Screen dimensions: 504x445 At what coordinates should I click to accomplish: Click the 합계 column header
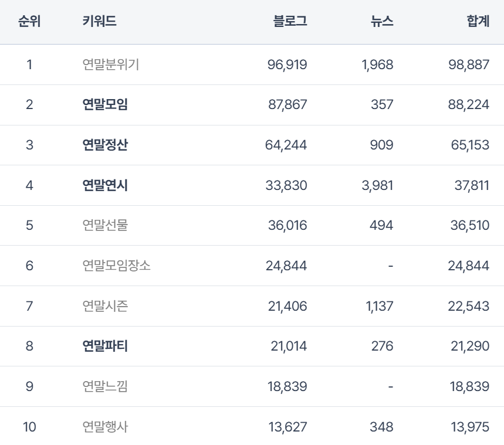tap(476, 22)
